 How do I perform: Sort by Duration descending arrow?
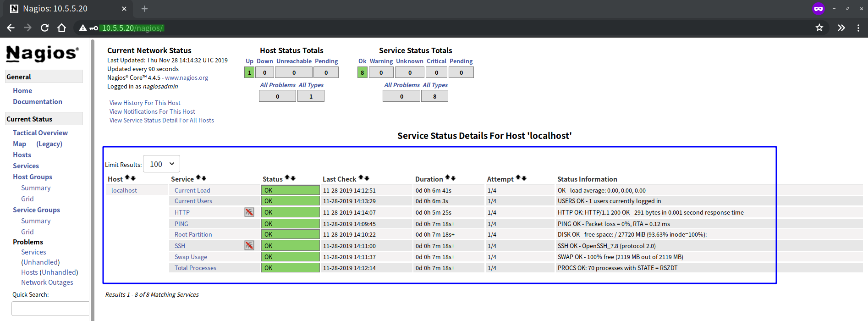pos(453,178)
